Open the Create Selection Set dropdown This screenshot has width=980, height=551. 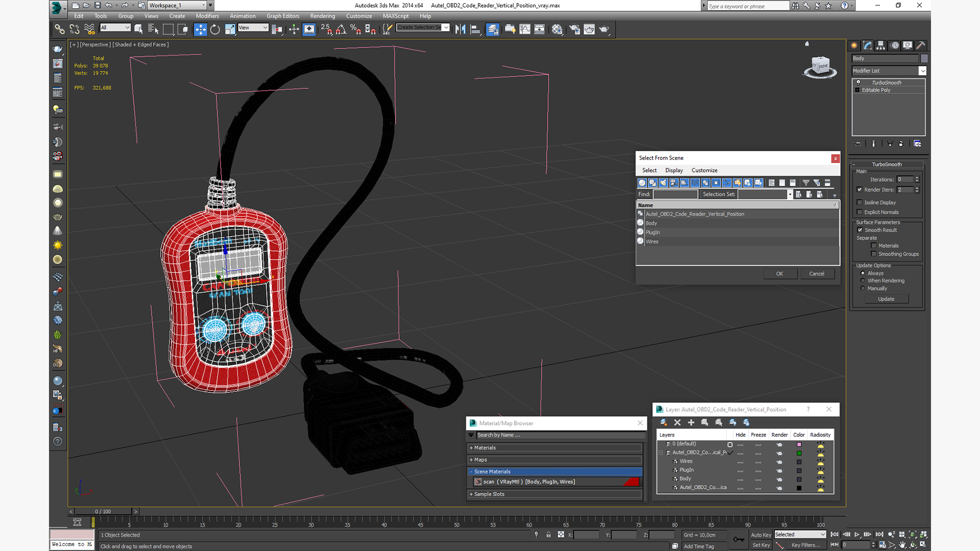click(423, 28)
